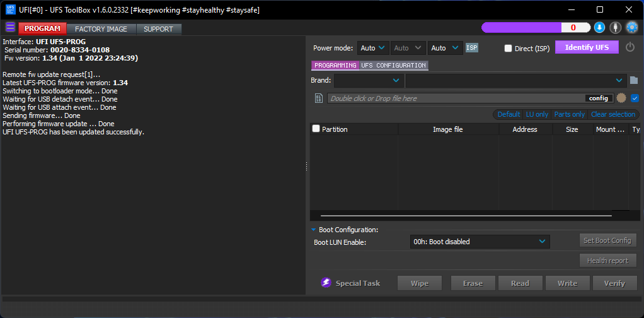Image resolution: width=644 pixels, height=318 pixels.
Task: Click the config button in file field
Action: point(599,98)
